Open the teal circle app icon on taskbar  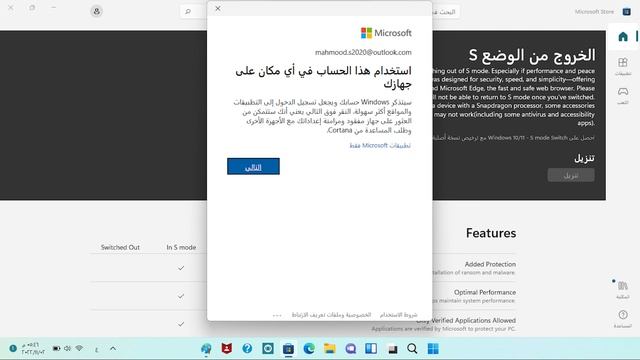(x=268, y=349)
